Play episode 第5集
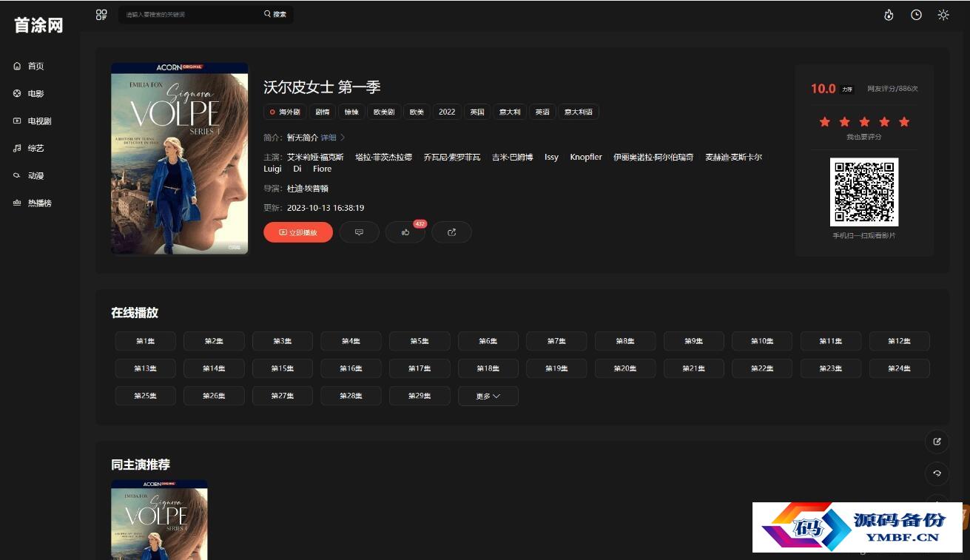 click(x=420, y=341)
